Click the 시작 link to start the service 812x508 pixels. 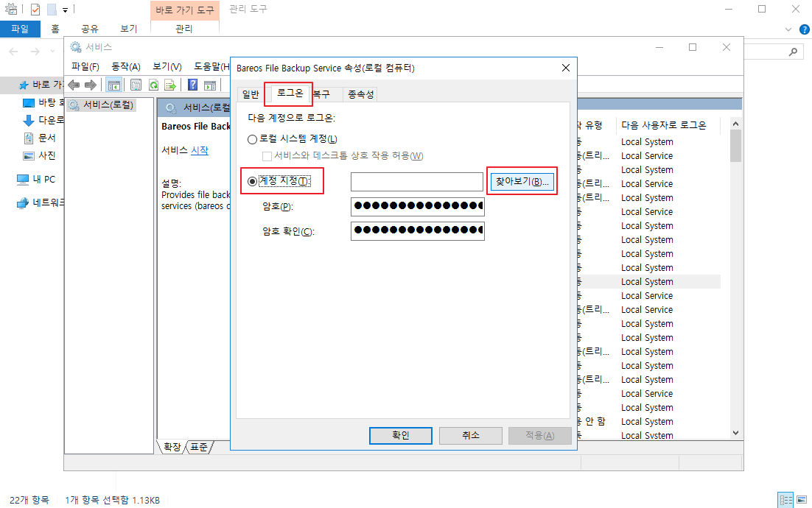tap(200, 150)
